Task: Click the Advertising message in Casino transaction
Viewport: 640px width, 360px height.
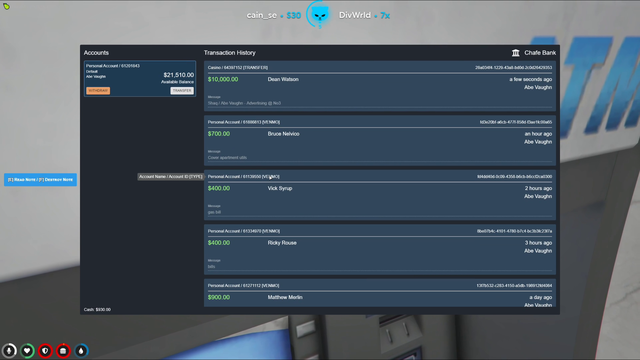Action: 244,103
